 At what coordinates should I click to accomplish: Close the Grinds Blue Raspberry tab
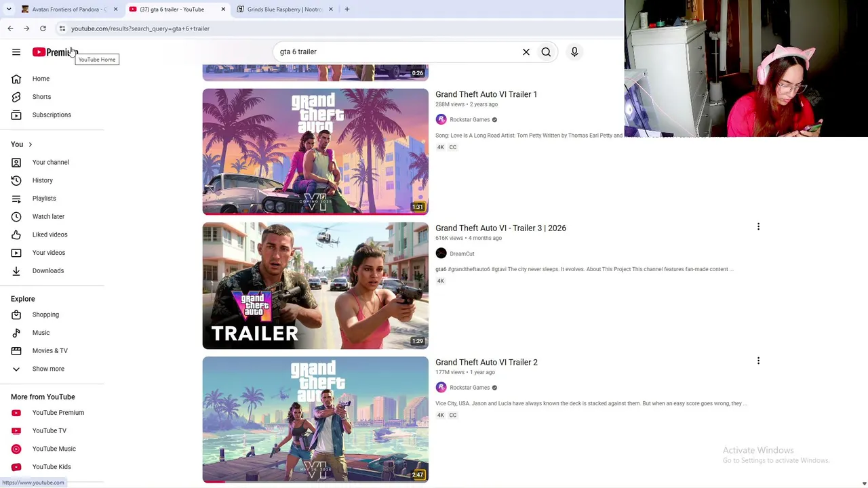coord(331,9)
